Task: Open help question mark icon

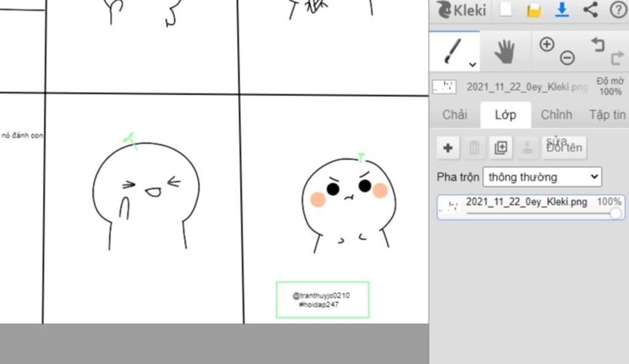Action: (x=618, y=10)
